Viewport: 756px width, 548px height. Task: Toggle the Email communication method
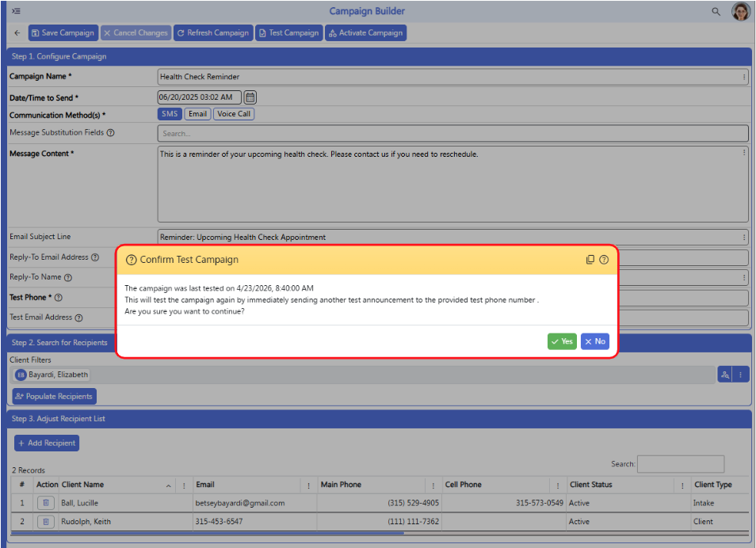pos(197,114)
